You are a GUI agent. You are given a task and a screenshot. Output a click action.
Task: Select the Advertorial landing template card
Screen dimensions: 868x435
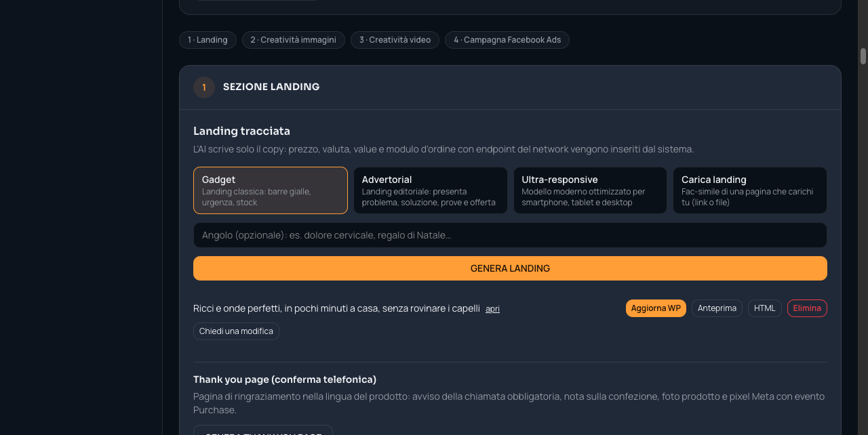431,190
